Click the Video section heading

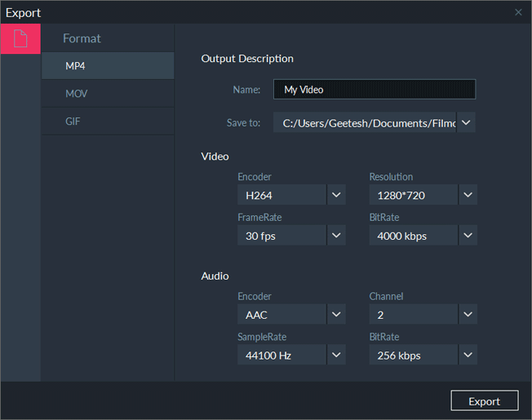(x=215, y=157)
